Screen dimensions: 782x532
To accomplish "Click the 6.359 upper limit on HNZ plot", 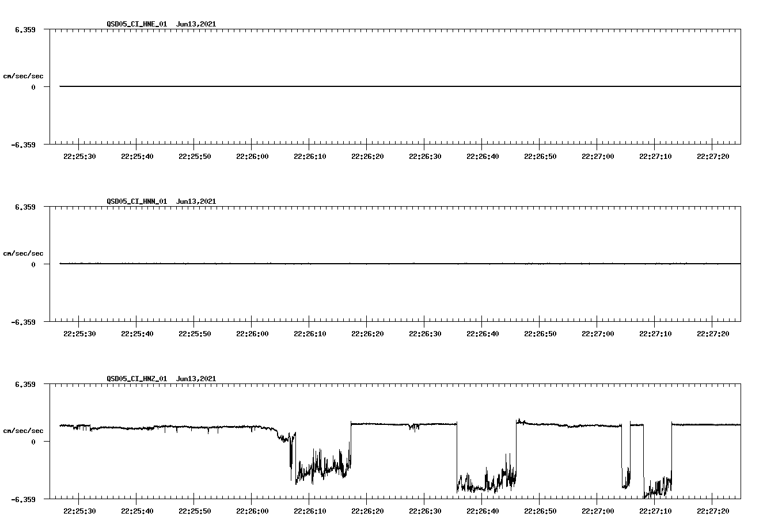I will (25, 384).
